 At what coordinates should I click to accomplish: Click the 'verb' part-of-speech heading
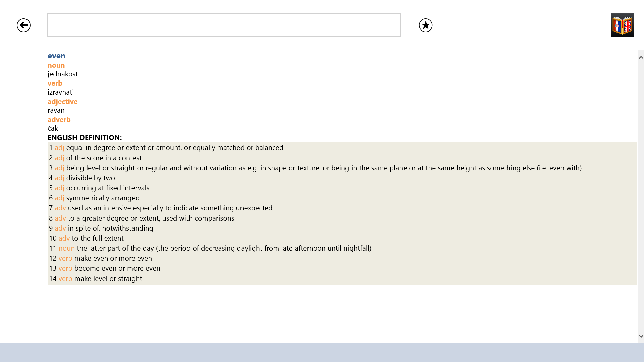55,83
